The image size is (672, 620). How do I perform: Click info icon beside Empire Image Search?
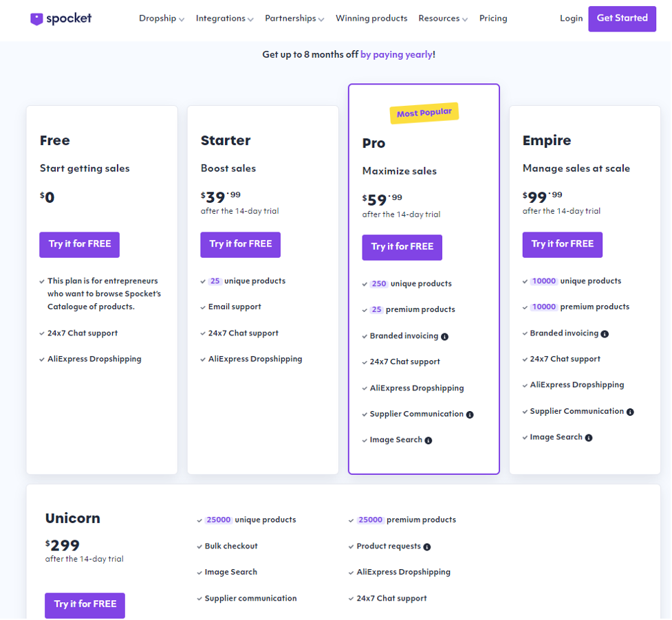pos(589,438)
